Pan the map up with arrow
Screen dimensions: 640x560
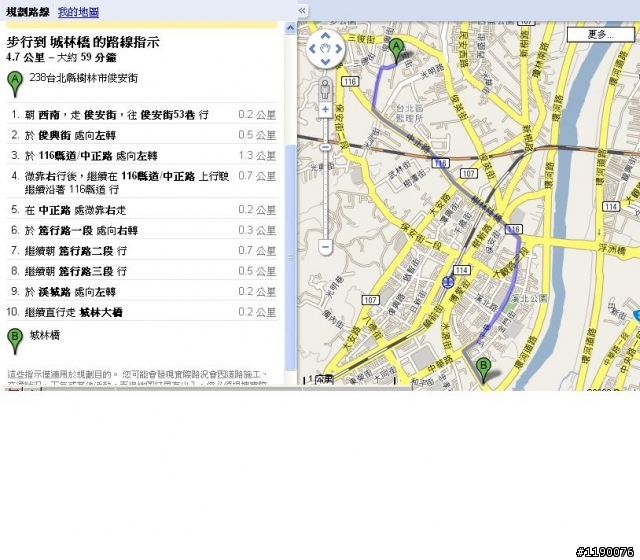coord(325,36)
